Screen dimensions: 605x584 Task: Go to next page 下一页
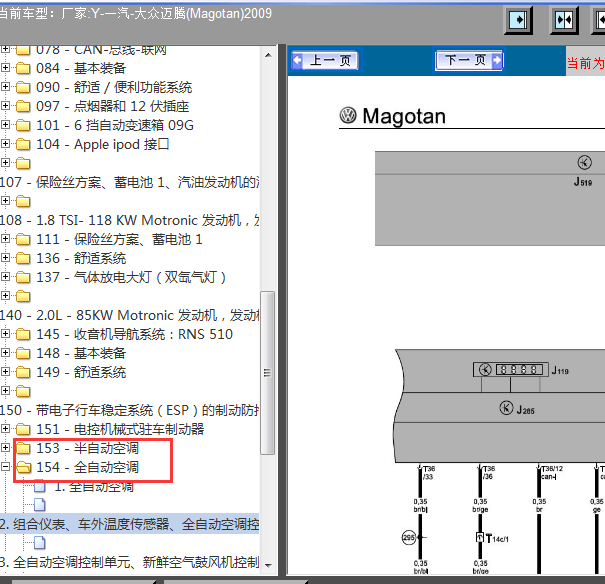pyautogui.click(x=469, y=60)
